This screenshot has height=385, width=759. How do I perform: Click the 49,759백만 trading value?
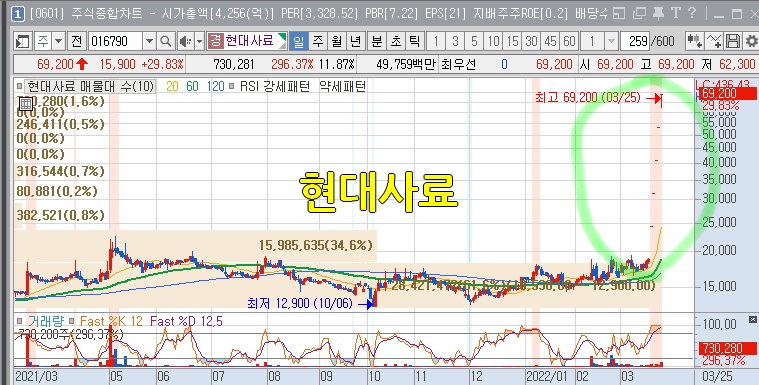pos(406,64)
